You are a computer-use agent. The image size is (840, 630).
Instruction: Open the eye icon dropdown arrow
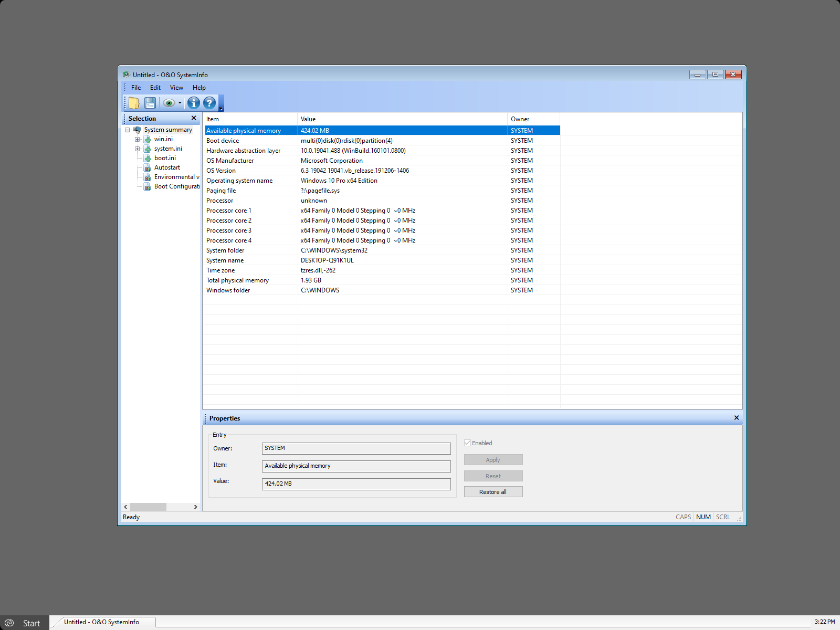pyautogui.click(x=180, y=103)
